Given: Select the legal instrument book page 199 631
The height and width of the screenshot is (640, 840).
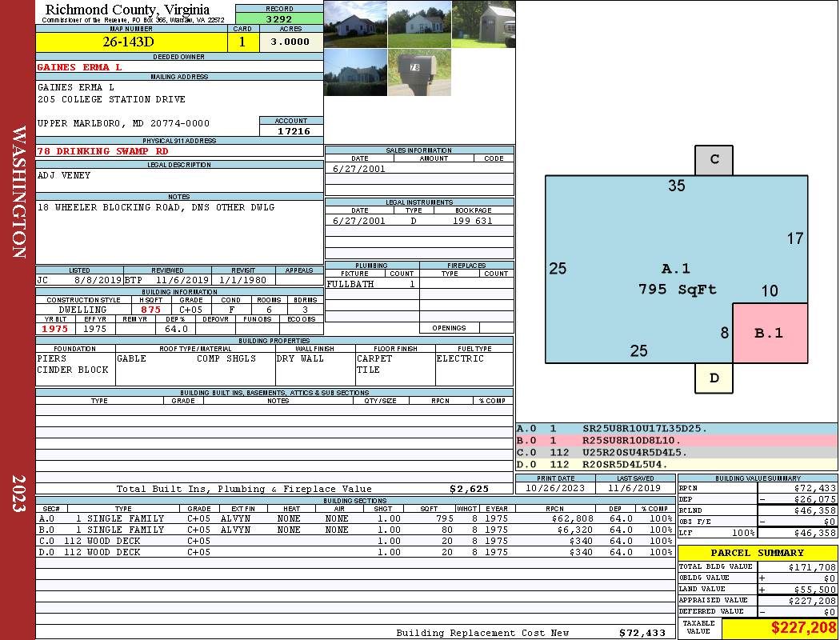Looking at the screenshot, I should [x=473, y=221].
